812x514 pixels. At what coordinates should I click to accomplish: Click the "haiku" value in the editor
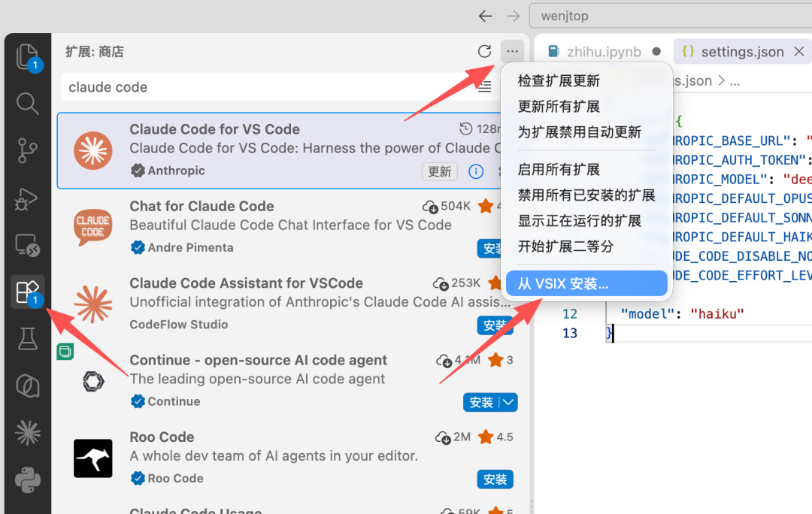click(717, 313)
